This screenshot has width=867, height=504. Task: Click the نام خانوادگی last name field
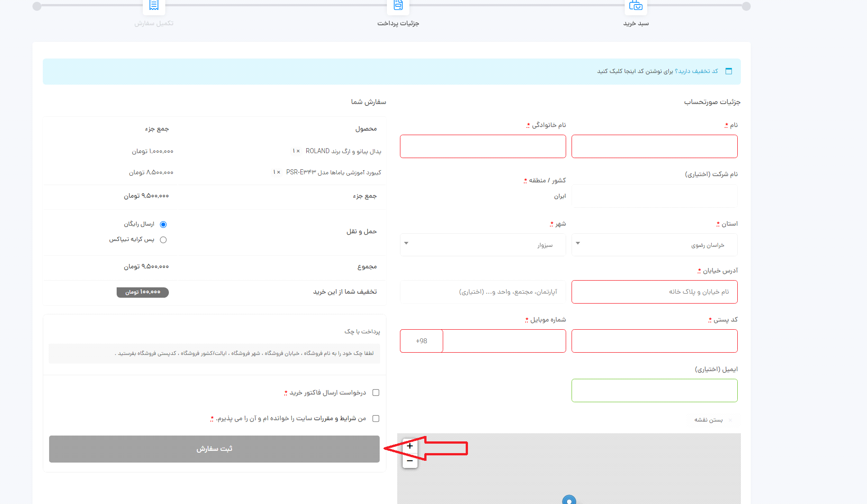pos(482,146)
